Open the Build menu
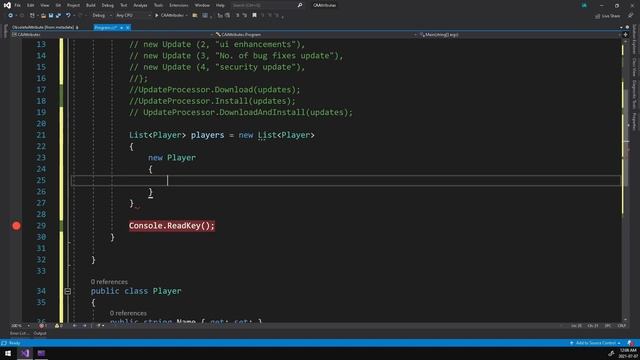The image size is (640, 360). tap(91, 5)
